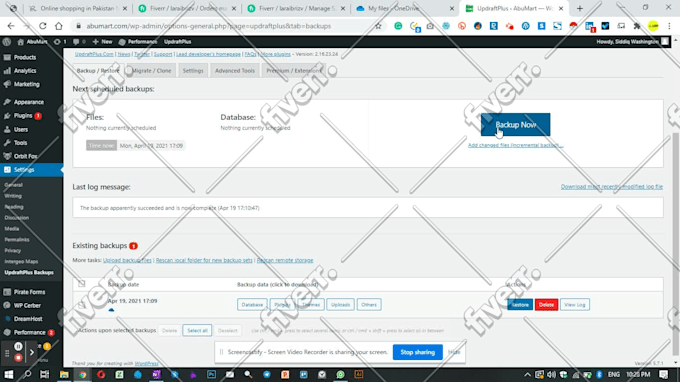This screenshot has width=680, height=382.
Task: Stop the Screencastify recording with red button
Action: tap(18, 358)
